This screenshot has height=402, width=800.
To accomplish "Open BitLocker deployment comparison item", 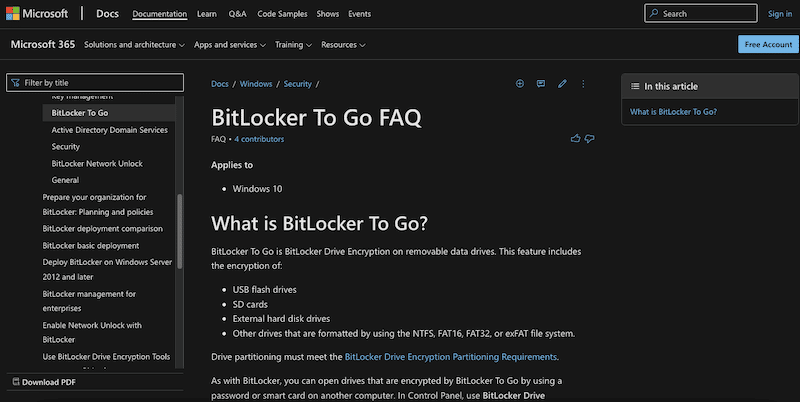I will pos(103,229).
